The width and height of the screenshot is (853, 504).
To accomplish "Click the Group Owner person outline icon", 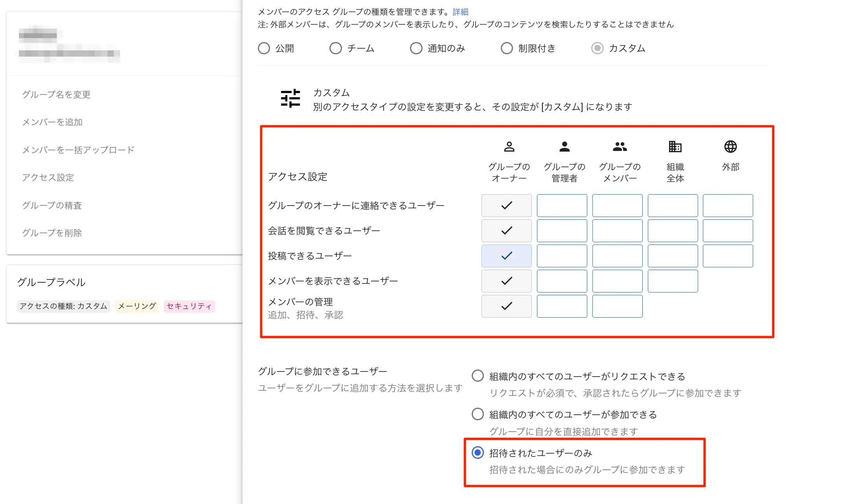I will 509,147.
